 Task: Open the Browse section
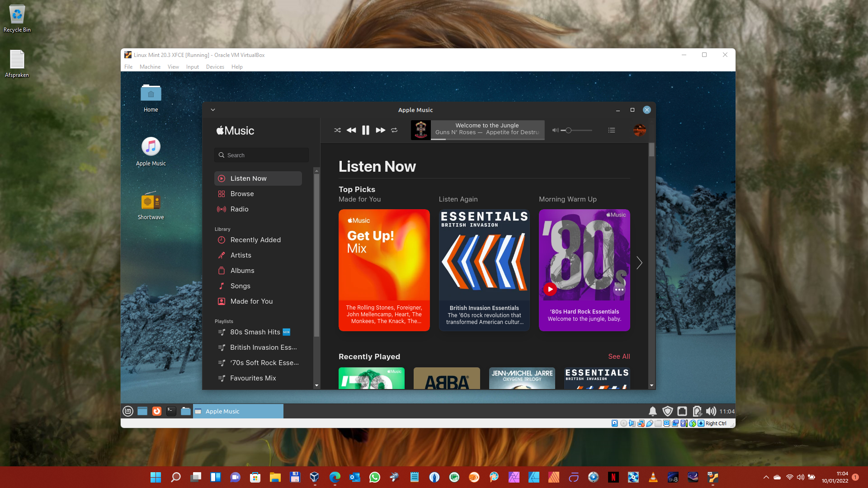tap(242, 194)
